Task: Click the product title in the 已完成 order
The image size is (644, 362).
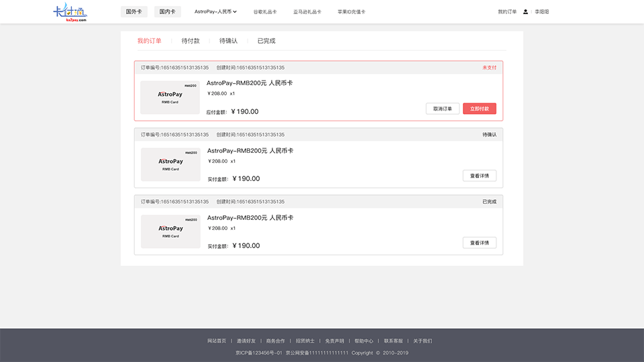Action: (x=250, y=217)
